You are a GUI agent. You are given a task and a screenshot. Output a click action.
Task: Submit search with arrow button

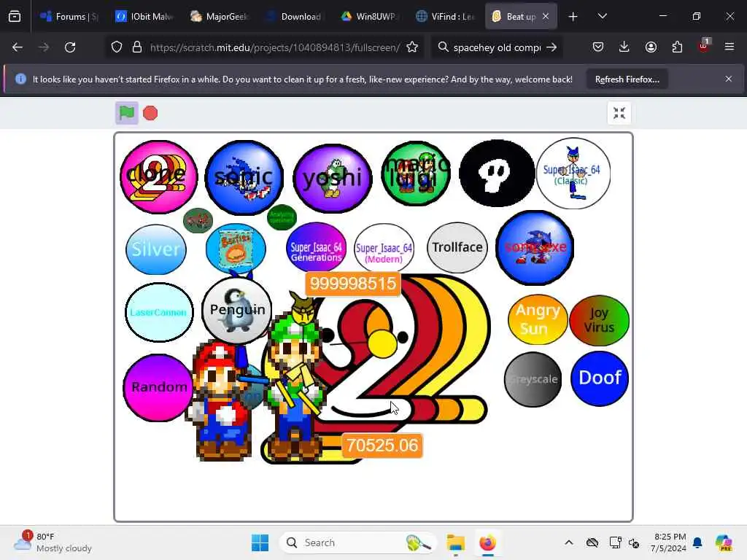click(551, 47)
